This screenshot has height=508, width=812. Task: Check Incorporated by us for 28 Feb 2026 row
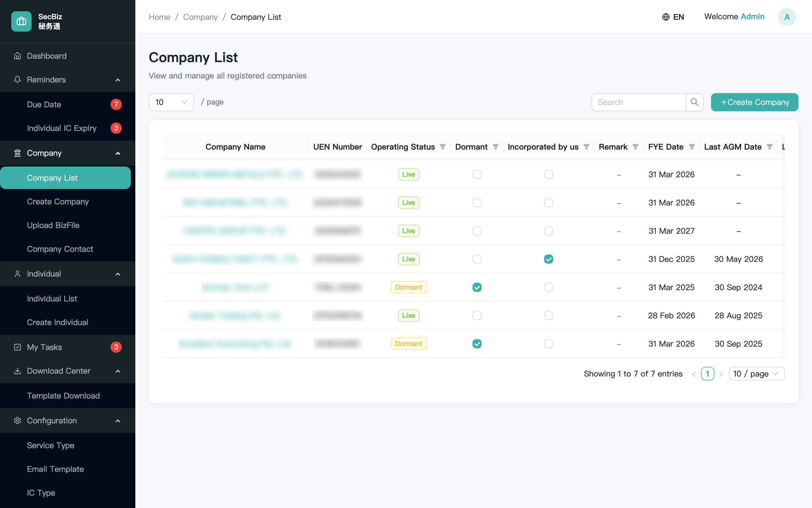click(549, 316)
